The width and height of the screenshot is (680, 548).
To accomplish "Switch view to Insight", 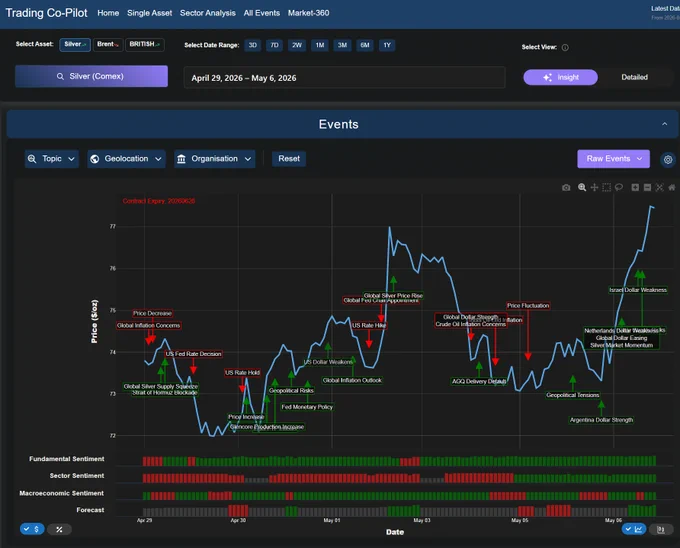I will point(560,77).
